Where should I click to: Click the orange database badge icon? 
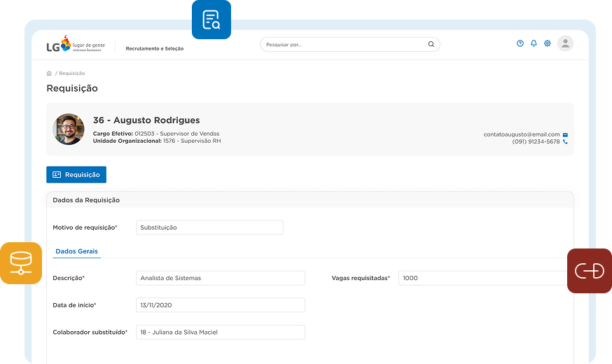[x=21, y=263]
